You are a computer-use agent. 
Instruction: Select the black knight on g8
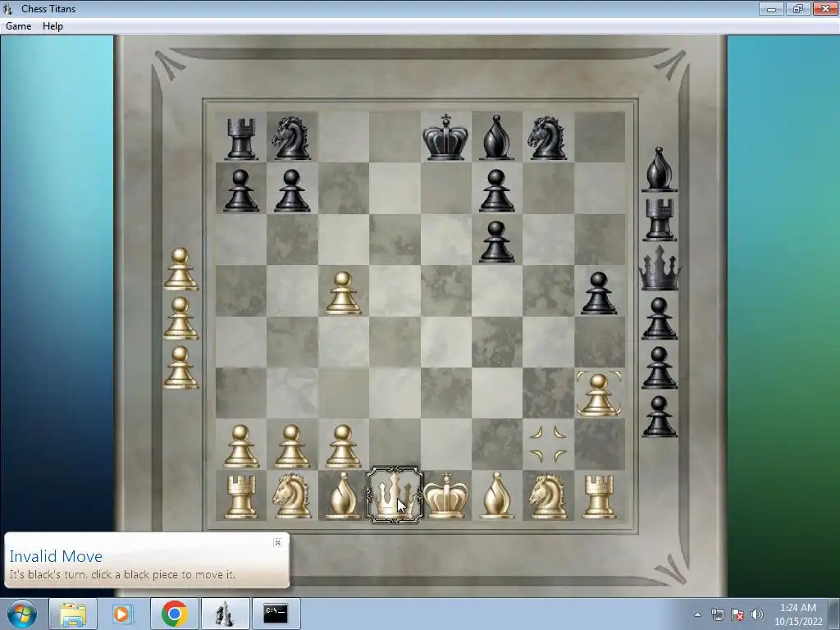pyautogui.click(x=547, y=138)
